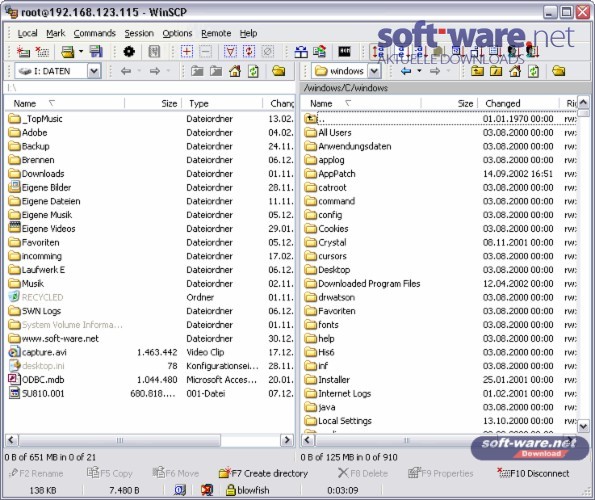Click the blowfish encryption lock icon

(230, 490)
